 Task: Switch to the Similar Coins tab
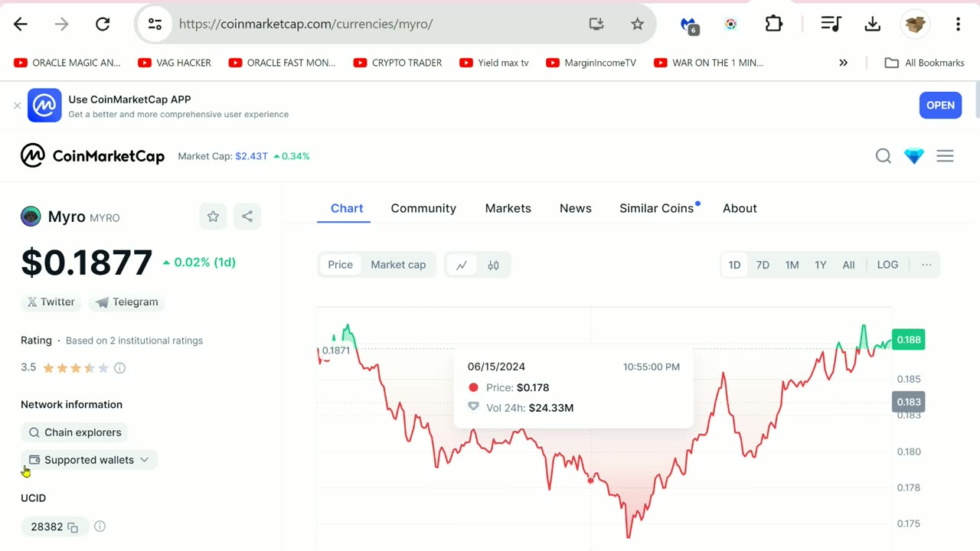pos(658,208)
